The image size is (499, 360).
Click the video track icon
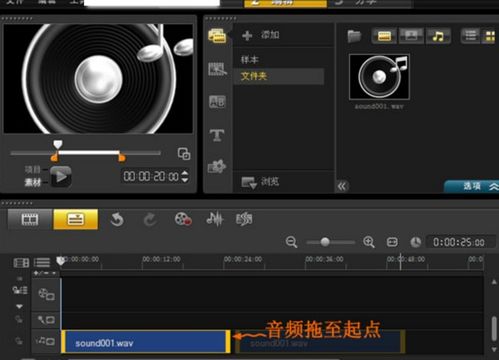tap(46, 294)
